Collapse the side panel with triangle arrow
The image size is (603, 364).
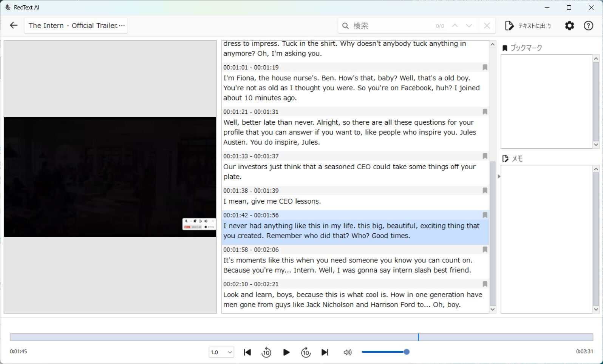point(499,176)
